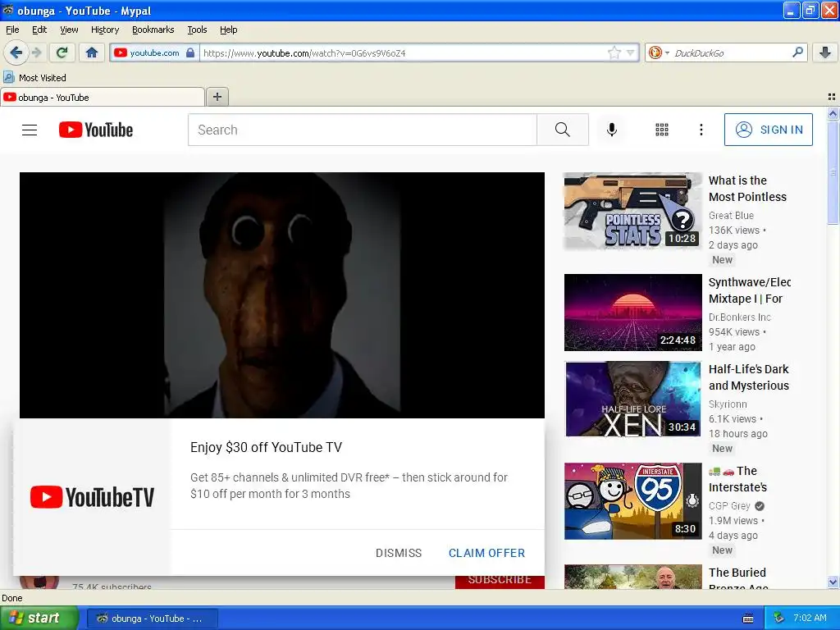Open the Interstate 95 video thumbnail
Screen dimensions: 840x630
632,501
